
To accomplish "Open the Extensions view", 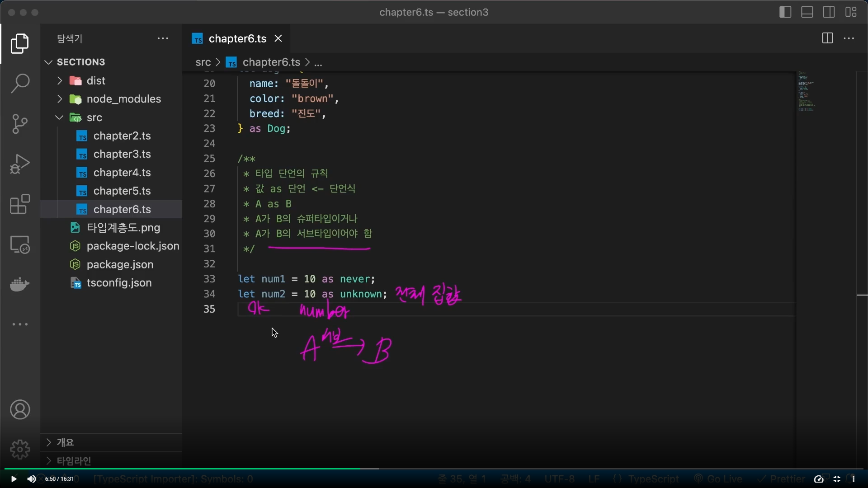I will point(20,205).
